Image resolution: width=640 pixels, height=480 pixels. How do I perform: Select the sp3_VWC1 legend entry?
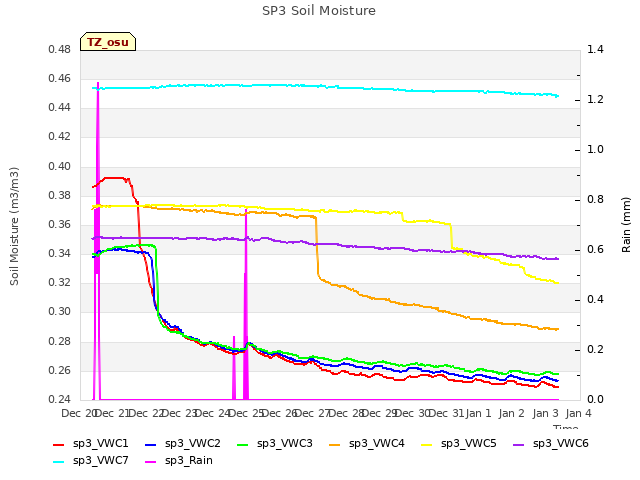(91, 444)
